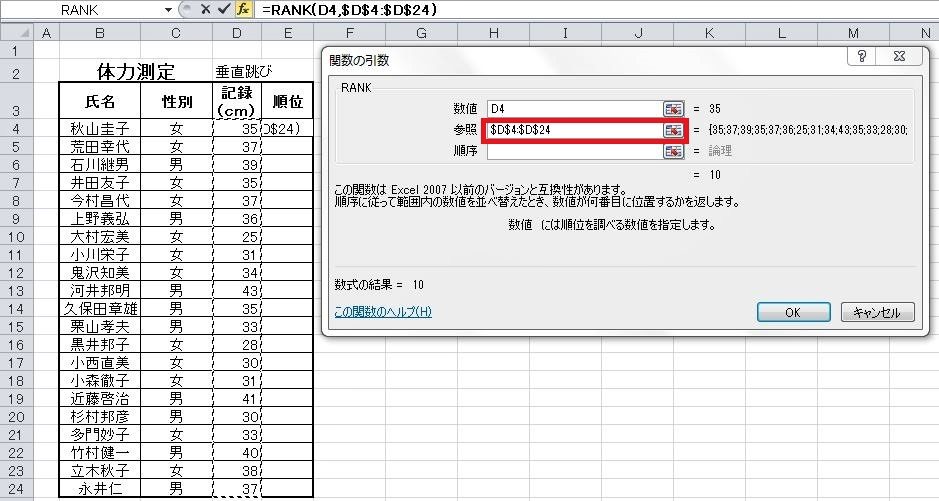Viewport: 939px width, 501px height.
Task: Click the Select All corner button
Action: [x=16, y=33]
